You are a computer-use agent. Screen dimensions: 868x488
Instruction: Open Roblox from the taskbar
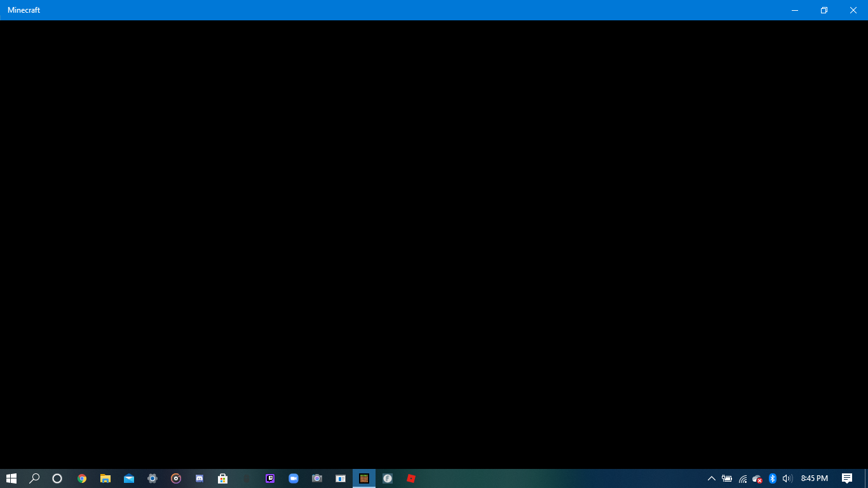point(411,478)
